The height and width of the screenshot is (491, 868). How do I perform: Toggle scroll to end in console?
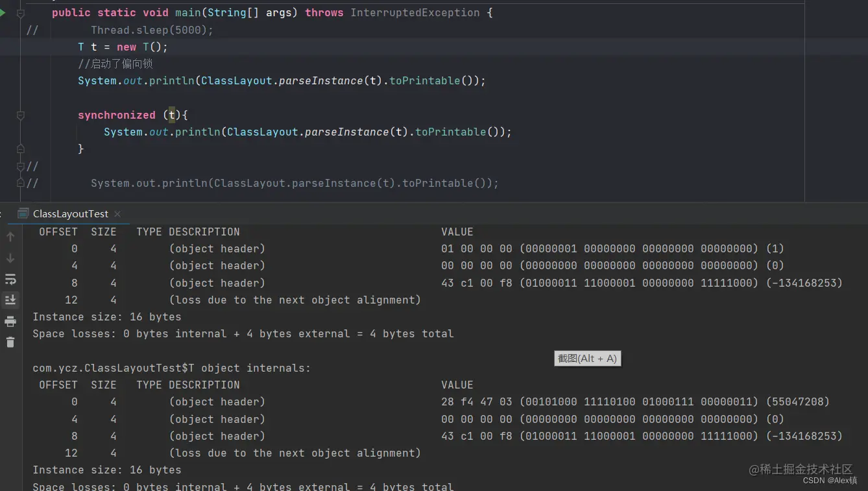(x=10, y=300)
